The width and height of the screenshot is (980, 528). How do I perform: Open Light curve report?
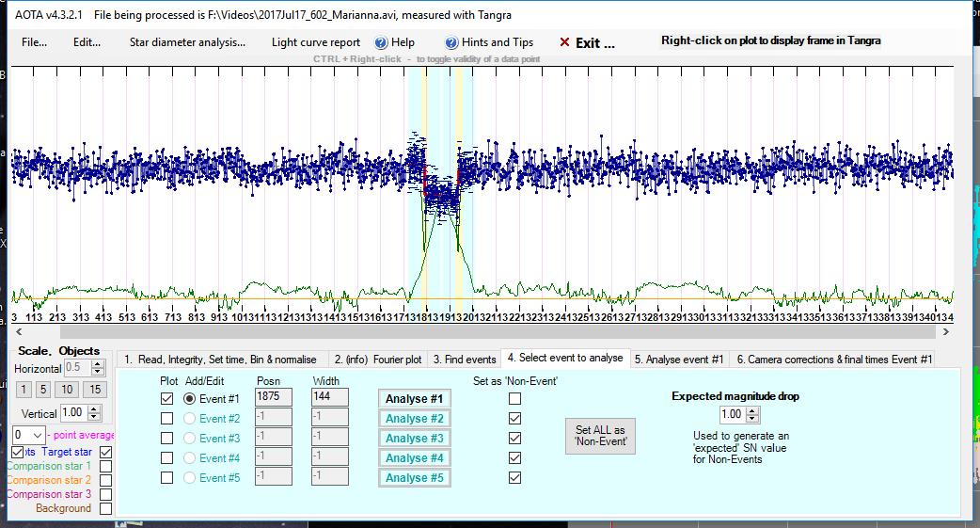pos(316,42)
